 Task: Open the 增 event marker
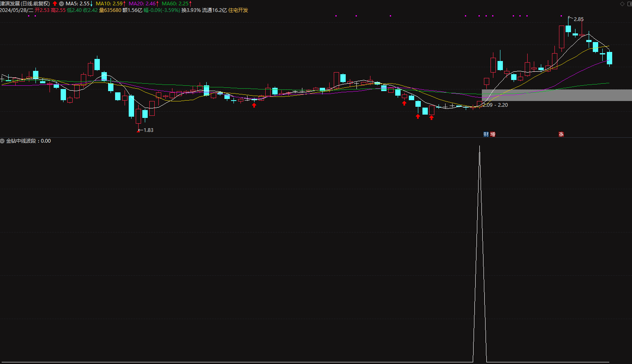[493, 134]
